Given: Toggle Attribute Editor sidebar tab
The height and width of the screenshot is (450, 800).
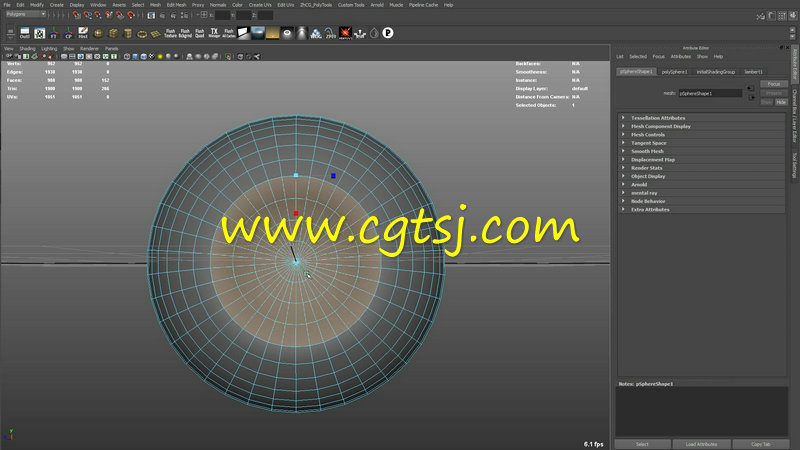Looking at the screenshot, I should [x=794, y=65].
